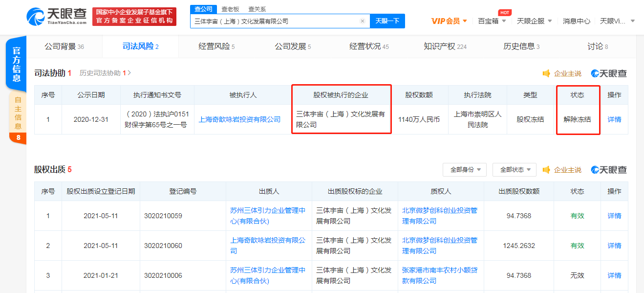Select the 历史信息 tab
The width and height of the screenshot is (644, 293).
[521, 46]
